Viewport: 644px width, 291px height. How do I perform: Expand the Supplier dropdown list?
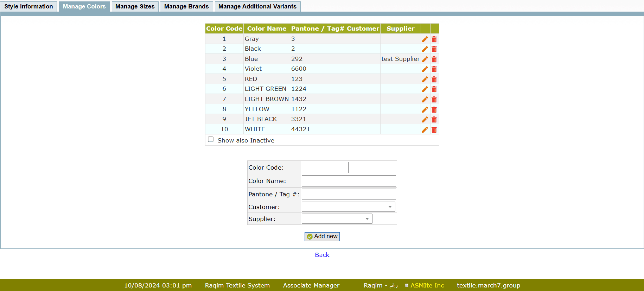pos(337,219)
